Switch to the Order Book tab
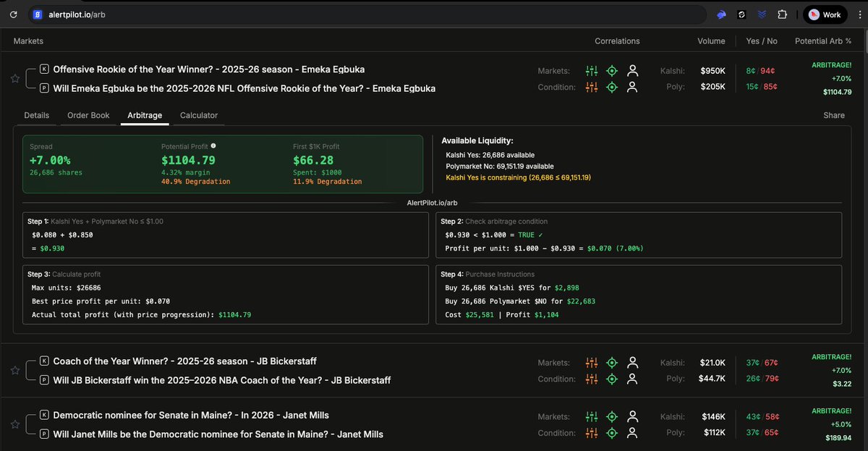 click(x=88, y=115)
